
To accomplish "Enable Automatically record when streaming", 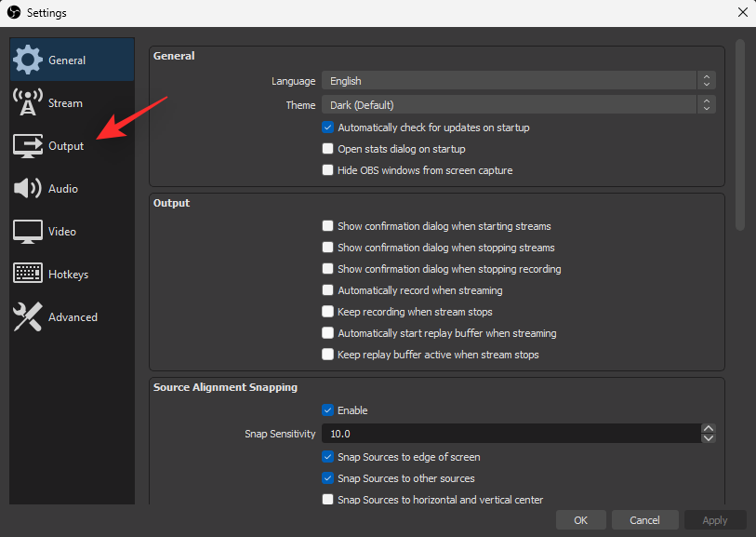I will [x=327, y=290].
